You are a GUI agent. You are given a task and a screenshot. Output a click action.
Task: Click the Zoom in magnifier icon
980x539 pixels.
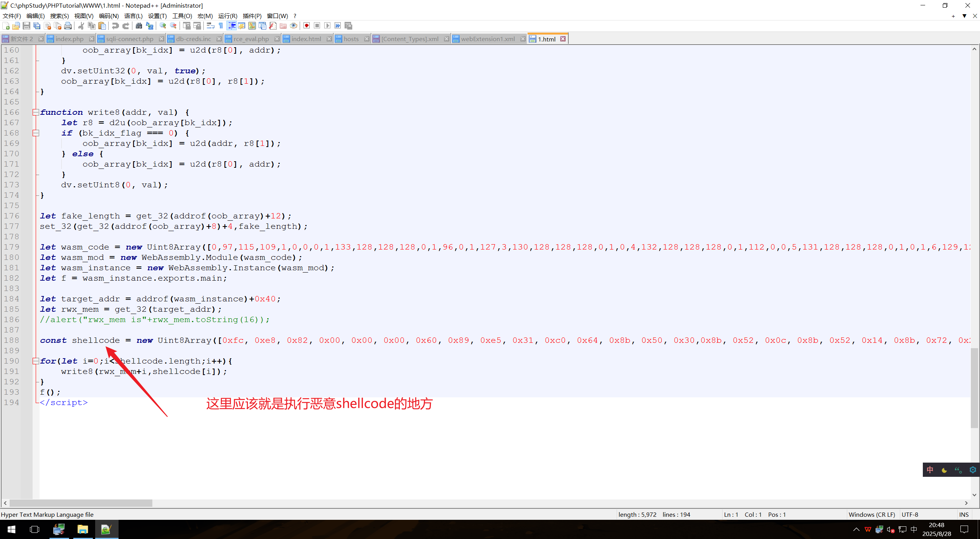pyautogui.click(x=163, y=26)
